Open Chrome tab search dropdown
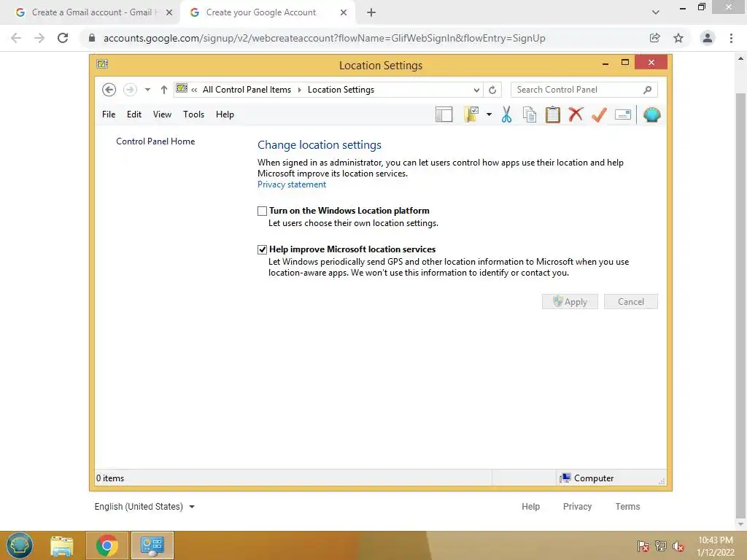Image resolution: width=747 pixels, height=560 pixels. [656, 12]
